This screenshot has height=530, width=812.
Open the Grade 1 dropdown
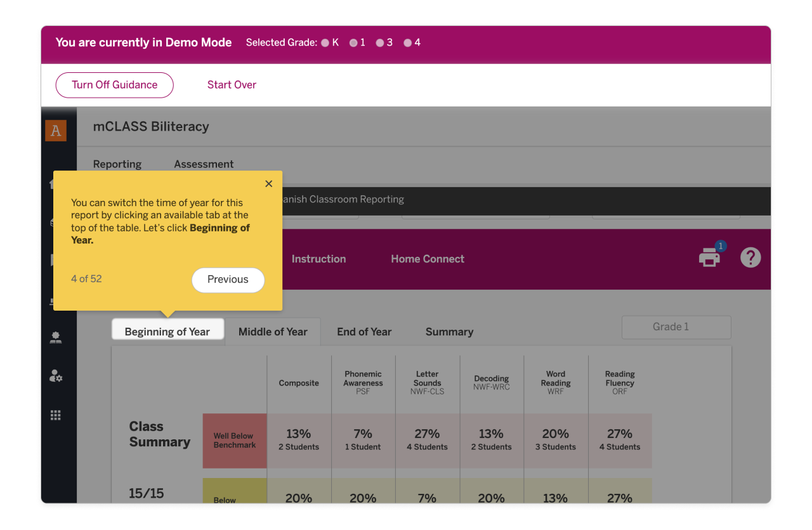(676, 327)
